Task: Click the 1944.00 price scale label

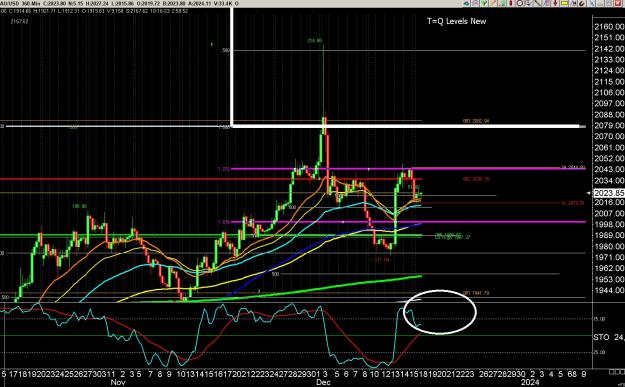Action: 609,290
